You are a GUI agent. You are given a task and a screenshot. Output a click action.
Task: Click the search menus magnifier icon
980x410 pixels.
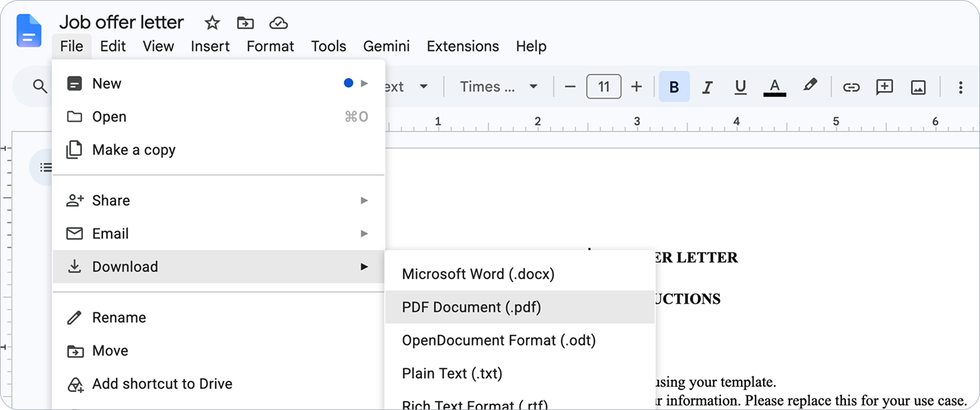pos(40,86)
